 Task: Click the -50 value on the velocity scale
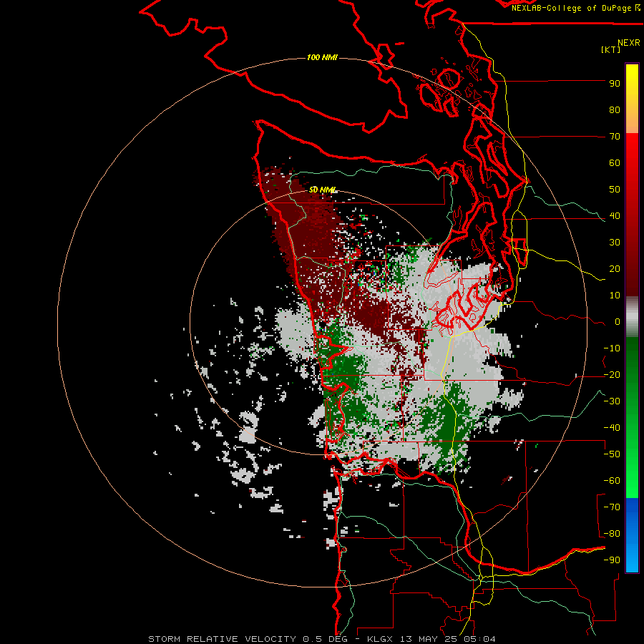[612, 454]
